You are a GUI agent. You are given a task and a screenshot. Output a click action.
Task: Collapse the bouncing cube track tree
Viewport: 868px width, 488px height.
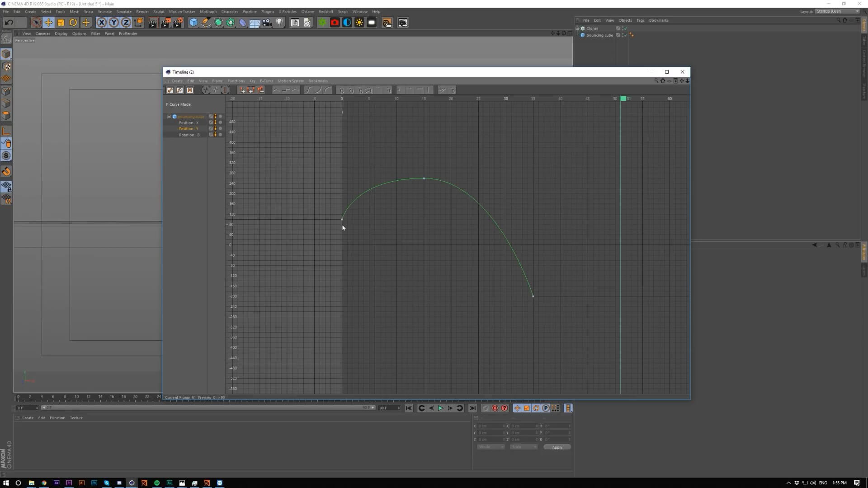[169, 117]
